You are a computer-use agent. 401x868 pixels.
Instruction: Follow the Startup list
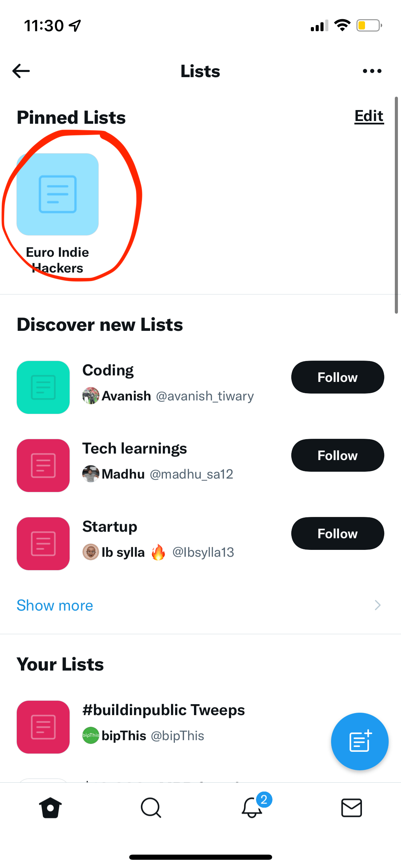[x=338, y=533]
